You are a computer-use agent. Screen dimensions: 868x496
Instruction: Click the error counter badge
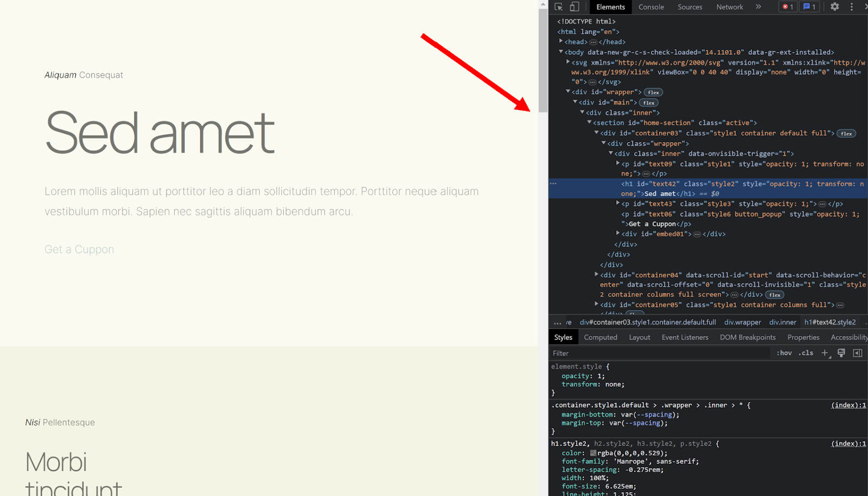coord(787,7)
